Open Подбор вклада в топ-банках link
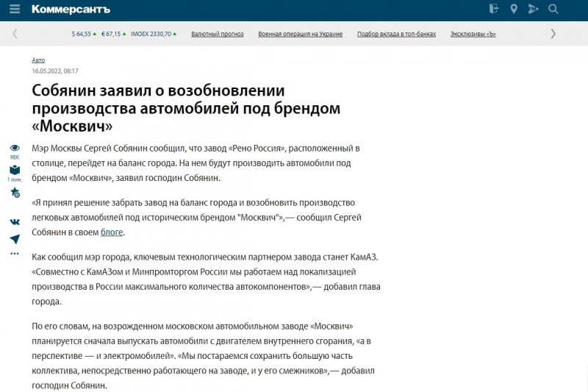588x392 pixels. tap(396, 34)
